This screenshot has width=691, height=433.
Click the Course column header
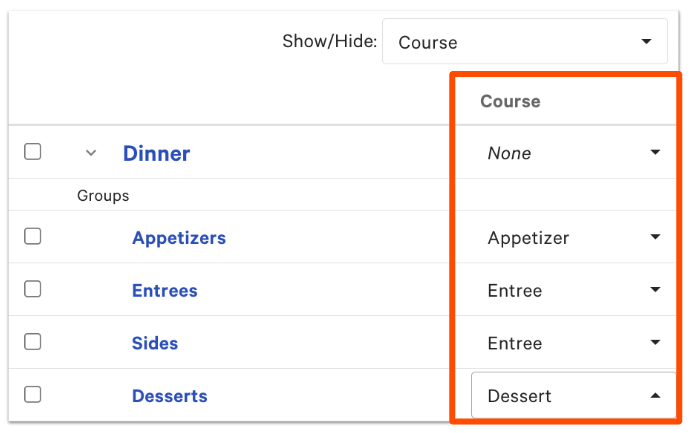[x=510, y=101]
